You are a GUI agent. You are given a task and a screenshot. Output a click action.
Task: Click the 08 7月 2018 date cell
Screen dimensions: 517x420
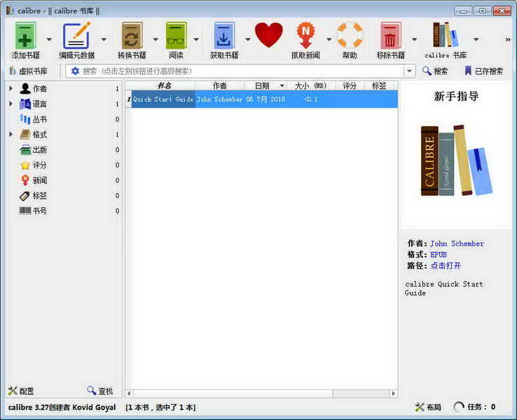(x=266, y=99)
